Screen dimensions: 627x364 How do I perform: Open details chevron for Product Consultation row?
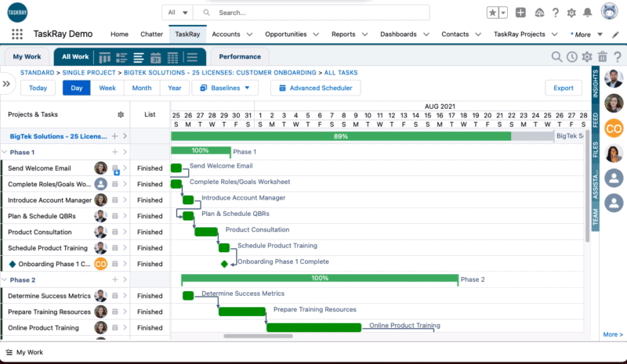click(125, 232)
